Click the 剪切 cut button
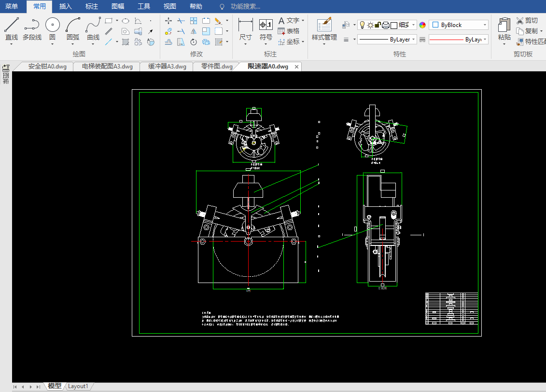Image resolution: width=546 pixels, height=392 pixels. click(x=527, y=20)
